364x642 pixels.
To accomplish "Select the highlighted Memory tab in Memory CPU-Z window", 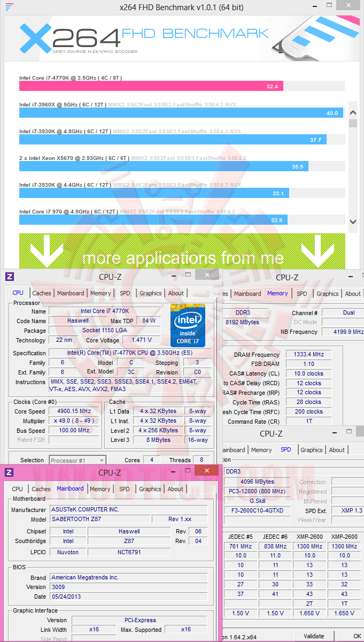I will click(277, 293).
